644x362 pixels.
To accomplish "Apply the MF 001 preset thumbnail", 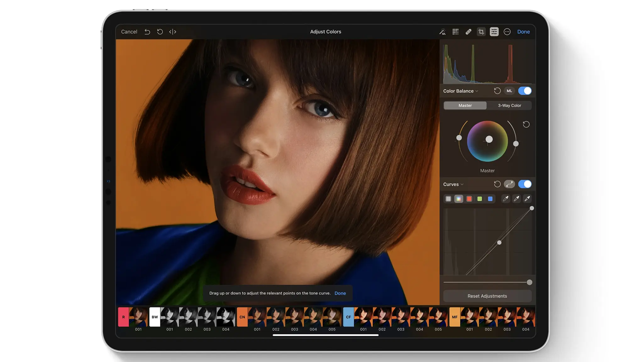I will pos(470,317).
